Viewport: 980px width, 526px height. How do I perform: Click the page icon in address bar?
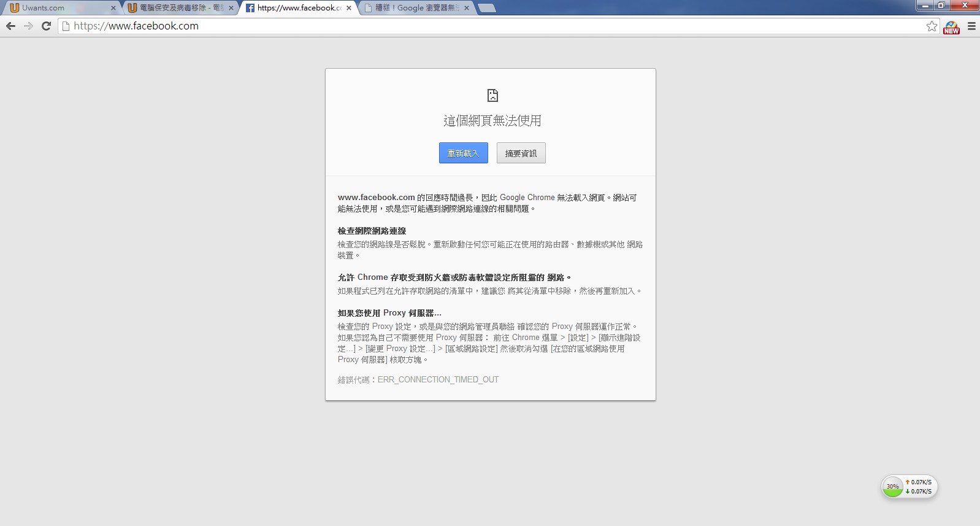click(x=66, y=26)
